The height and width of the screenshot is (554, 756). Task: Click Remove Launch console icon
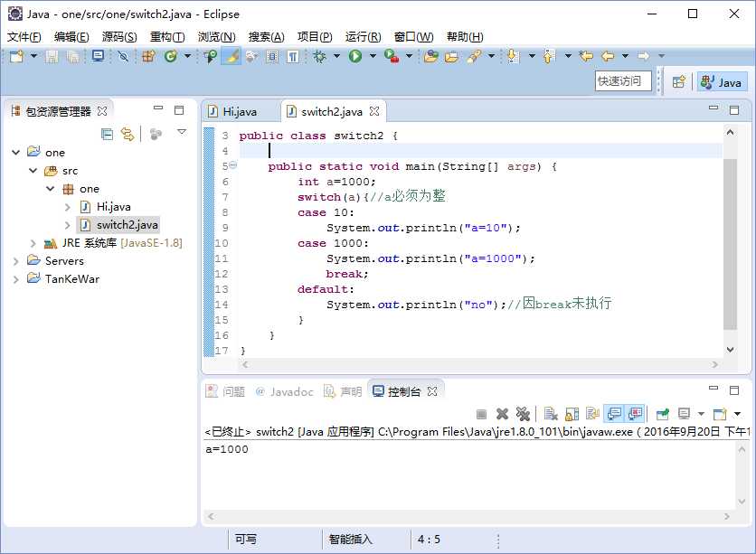pyautogui.click(x=502, y=414)
